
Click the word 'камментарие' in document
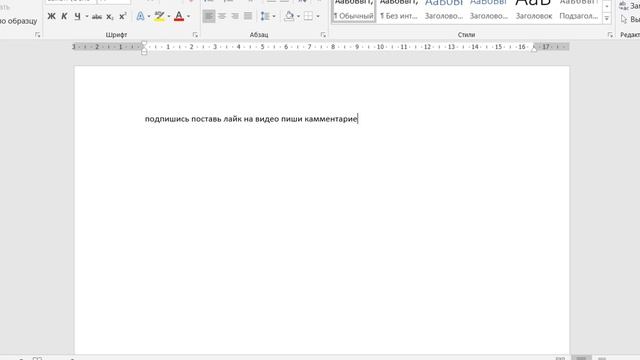pyautogui.click(x=331, y=119)
